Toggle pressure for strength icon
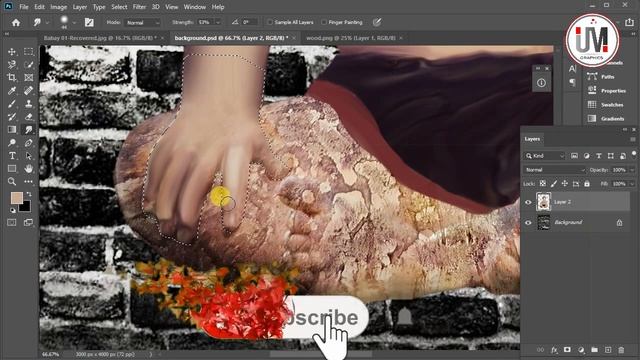 377,22
